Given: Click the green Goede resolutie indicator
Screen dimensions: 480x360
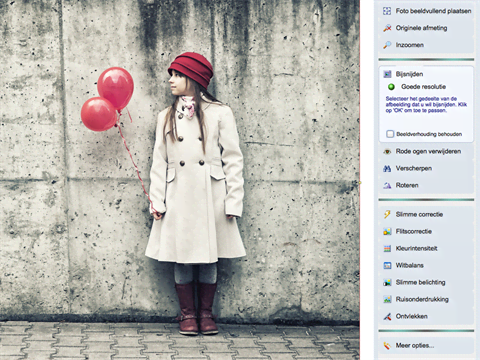Looking at the screenshot, I should tap(391, 87).
